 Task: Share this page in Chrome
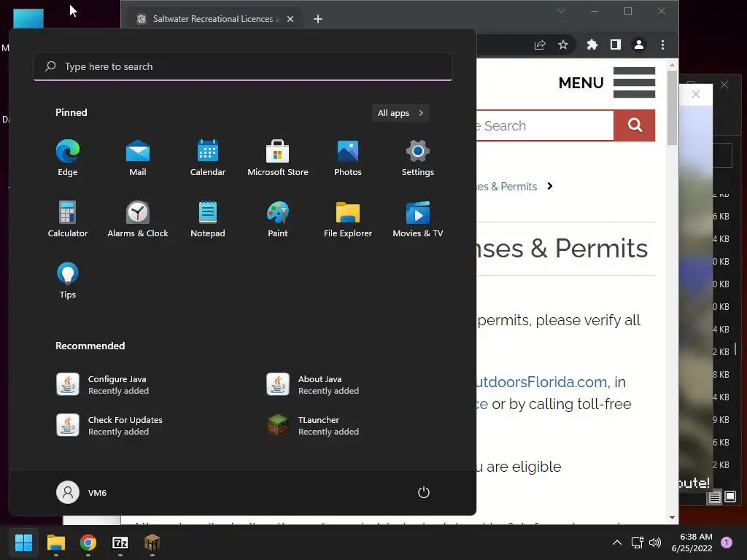(540, 44)
